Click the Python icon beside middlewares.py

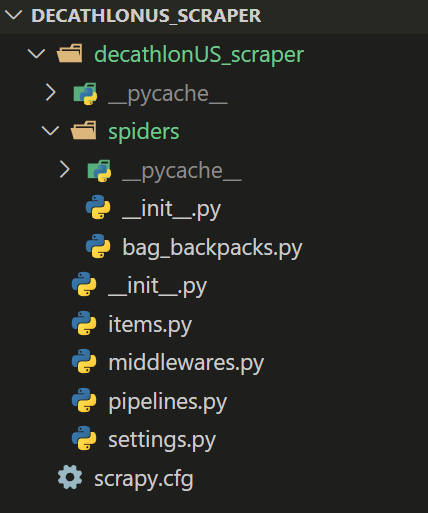tap(84, 361)
